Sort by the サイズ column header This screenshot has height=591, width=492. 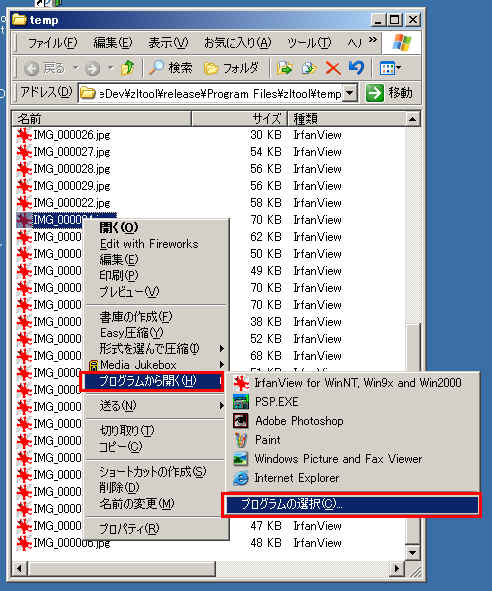coord(239,119)
